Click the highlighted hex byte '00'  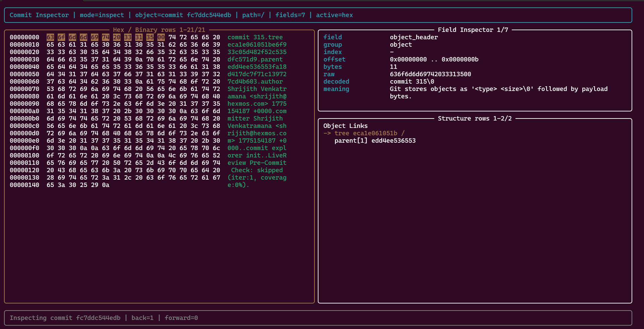coord(161,37)
